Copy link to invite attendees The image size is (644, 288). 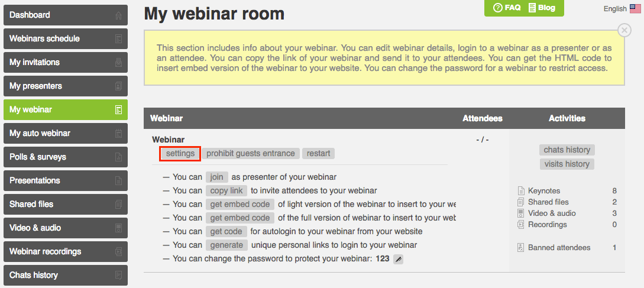[226, 190]
